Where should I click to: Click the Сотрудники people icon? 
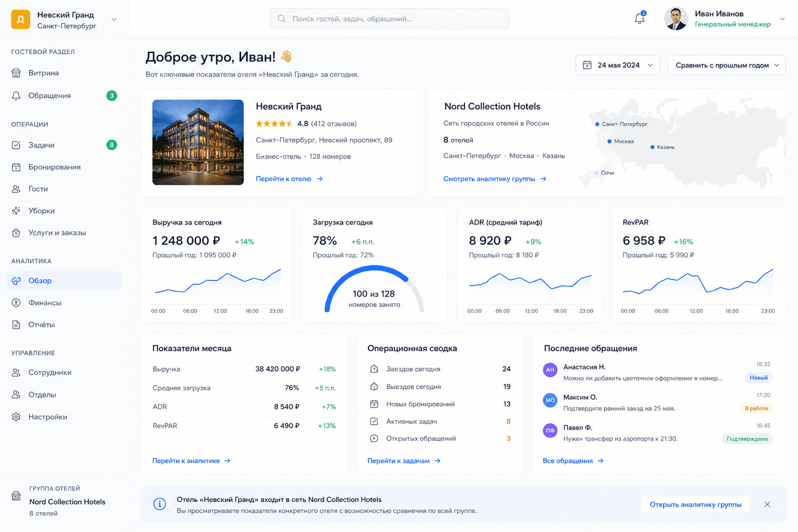pos(16,373)
